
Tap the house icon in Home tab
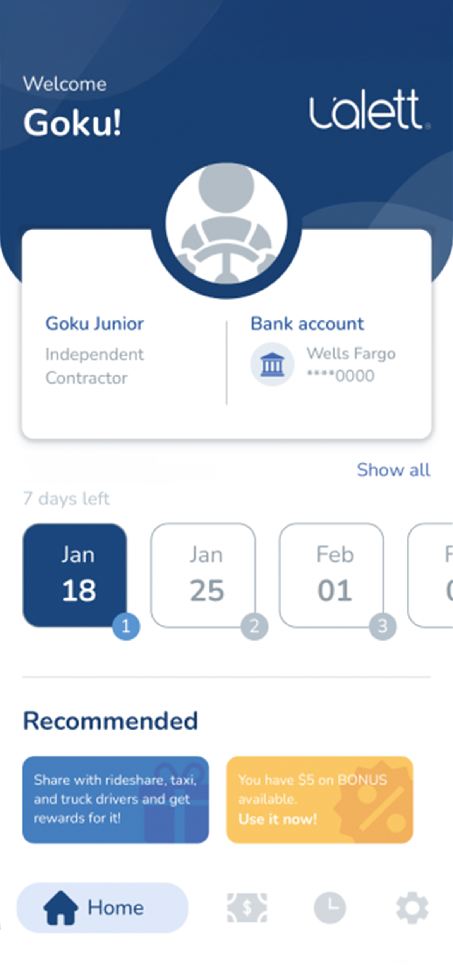coord(61,908)
